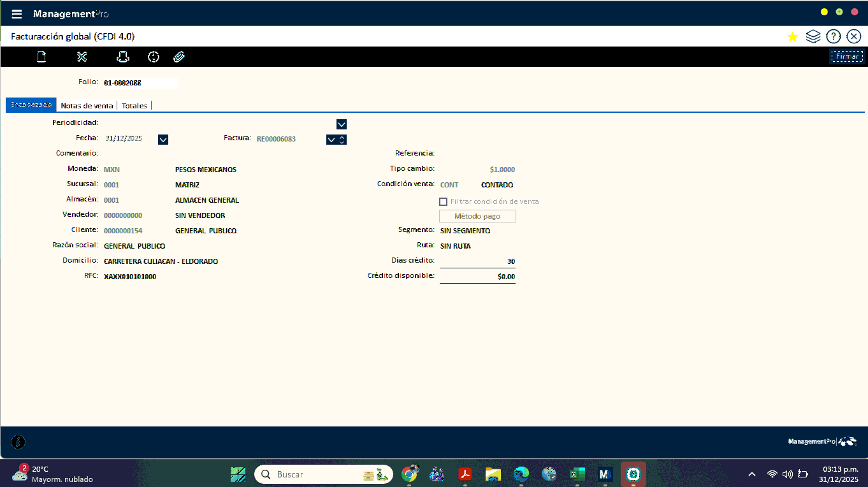Open the Totales tab
This screenshot has height=487, width=868.
click(134, 106)
